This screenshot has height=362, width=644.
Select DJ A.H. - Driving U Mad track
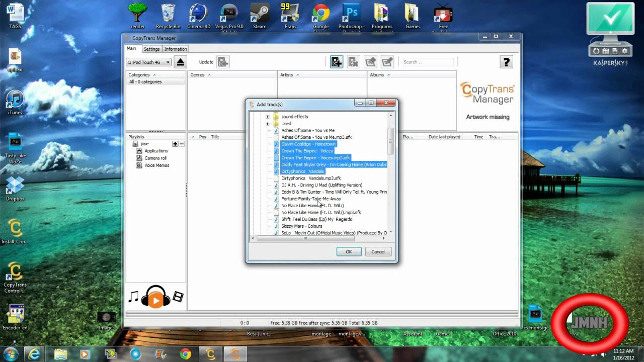pos(321,185)
